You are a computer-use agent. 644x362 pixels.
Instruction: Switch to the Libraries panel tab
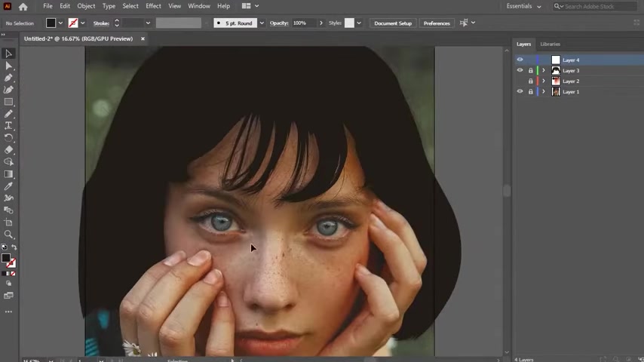(550, 44)
